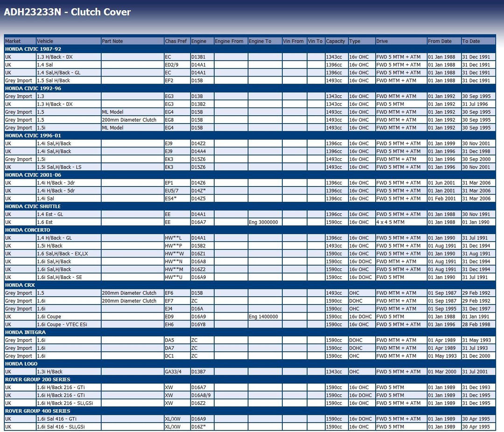
Task: Click the 'D16A8' engine cell
Action: click(202, 262)
